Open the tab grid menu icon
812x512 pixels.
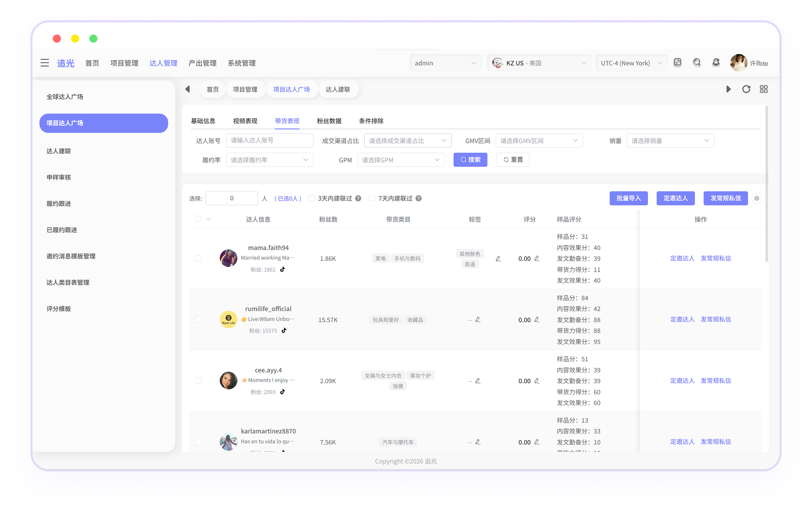764,89
